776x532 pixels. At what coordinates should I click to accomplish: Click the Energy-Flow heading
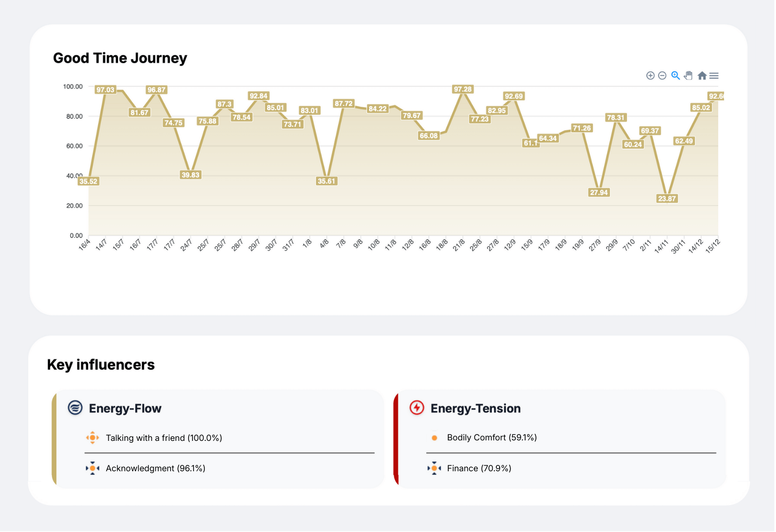(125, 409)
